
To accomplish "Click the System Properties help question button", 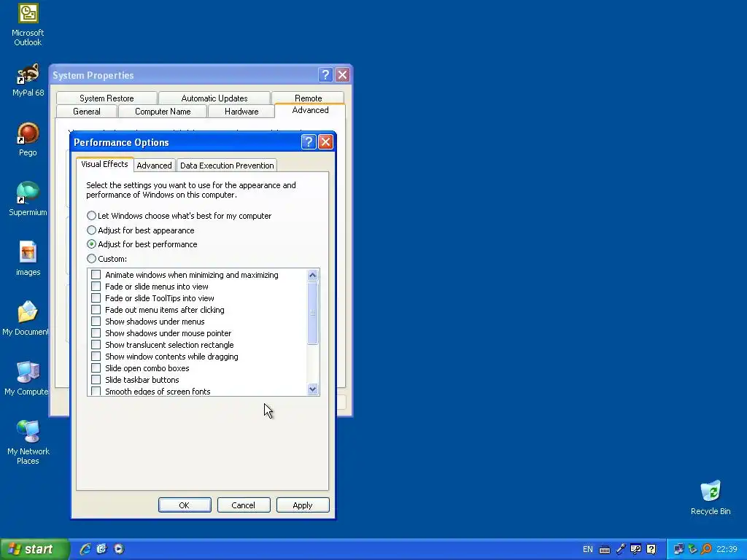I will pyautogui.click(x=325, y=75).
